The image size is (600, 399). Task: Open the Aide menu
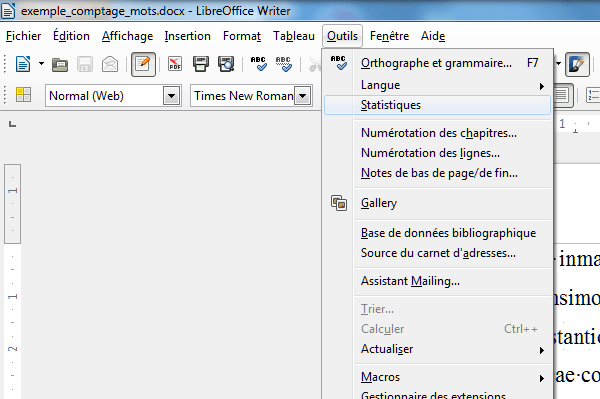pos(433,36)
